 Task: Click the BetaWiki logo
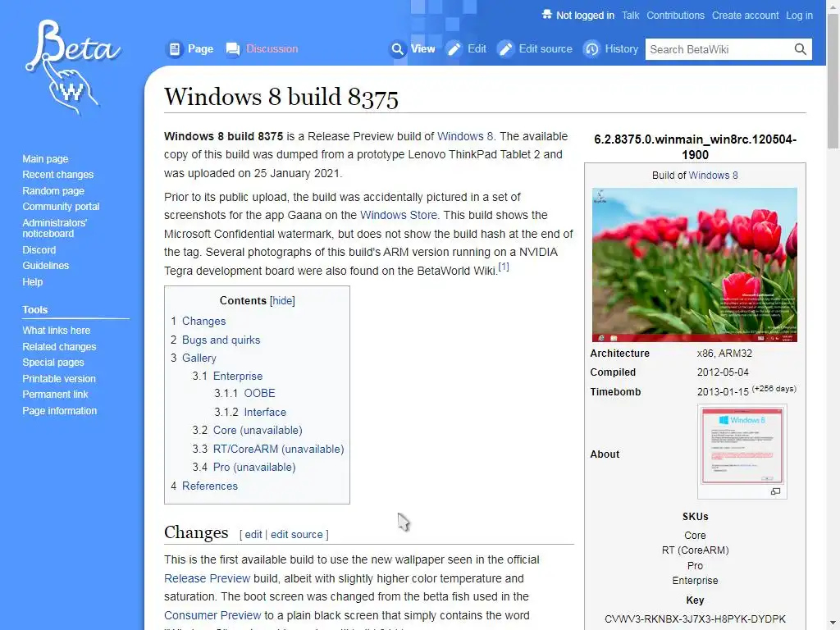(72, 67)
